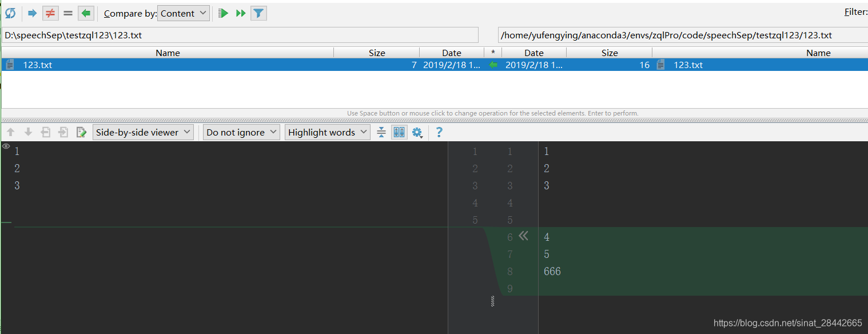Click the compare next file icon
The image size is (868, 334).
point(63,132)
